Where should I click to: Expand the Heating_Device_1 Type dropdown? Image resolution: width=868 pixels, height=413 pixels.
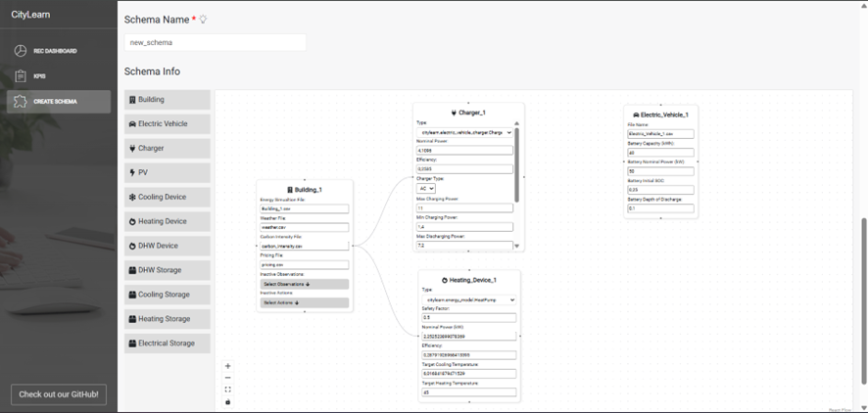tap(468, 299)
